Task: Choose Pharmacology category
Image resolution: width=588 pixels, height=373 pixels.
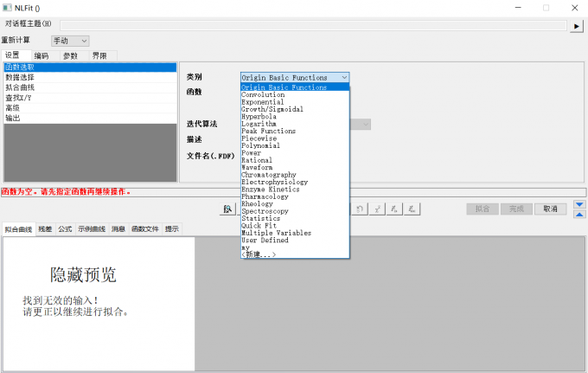Action: point(295,196)
